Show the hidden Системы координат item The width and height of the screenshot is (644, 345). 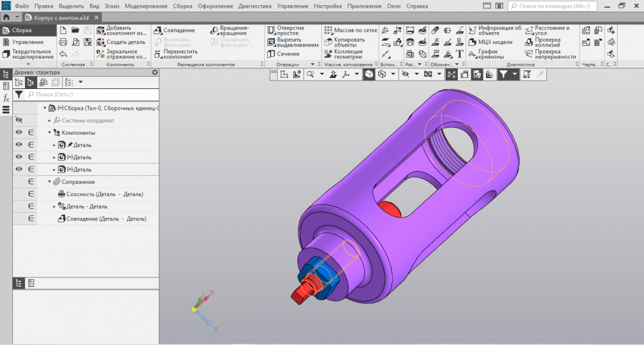19,120
